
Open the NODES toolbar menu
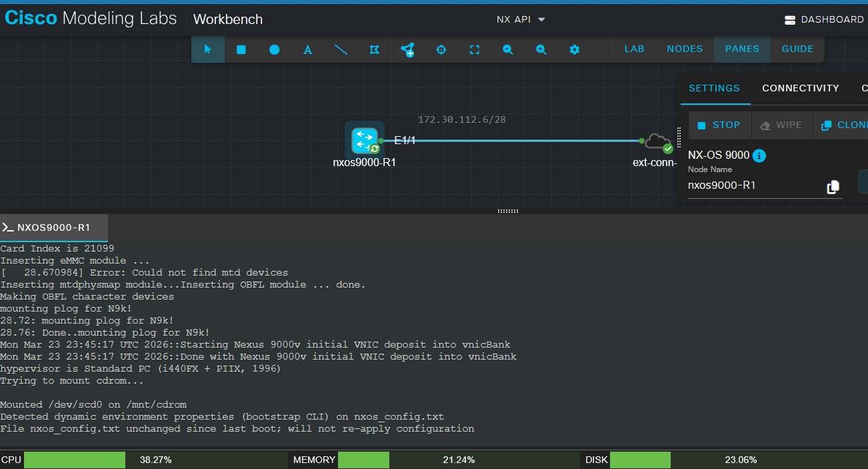685,49
